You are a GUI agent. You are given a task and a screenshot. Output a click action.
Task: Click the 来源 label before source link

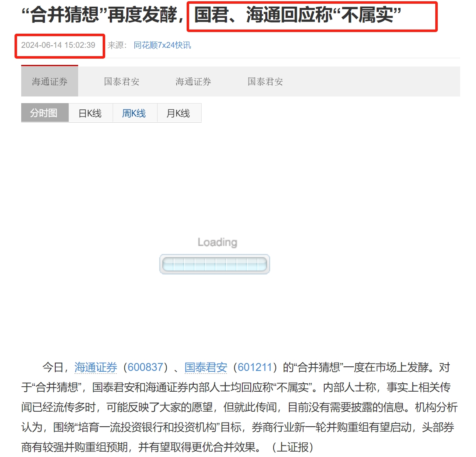[x=117, y=45]
